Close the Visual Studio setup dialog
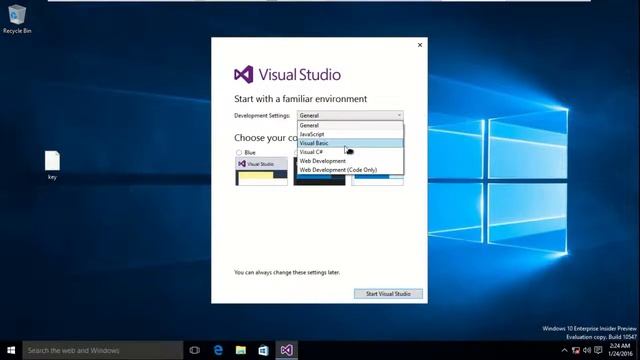 pos(420,45)
